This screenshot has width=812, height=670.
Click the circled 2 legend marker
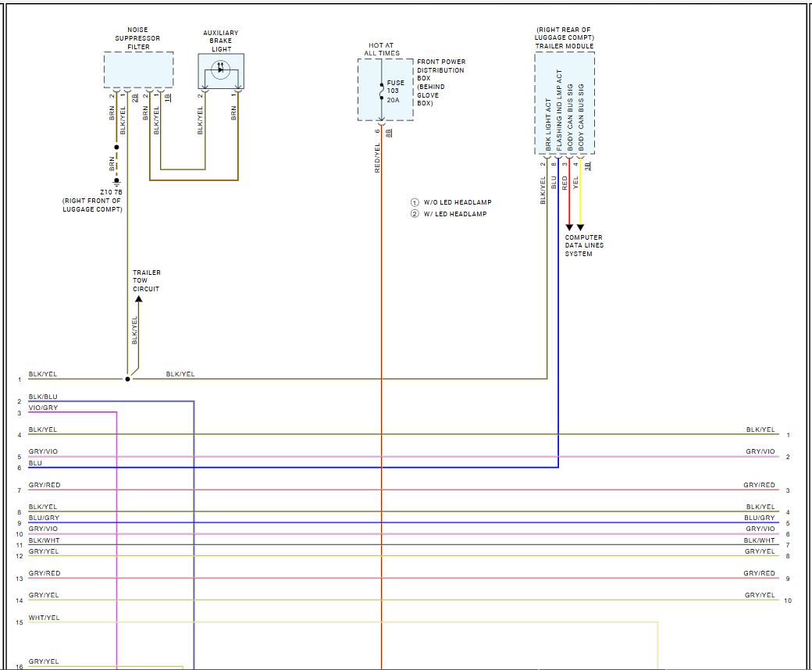[415, 214]
